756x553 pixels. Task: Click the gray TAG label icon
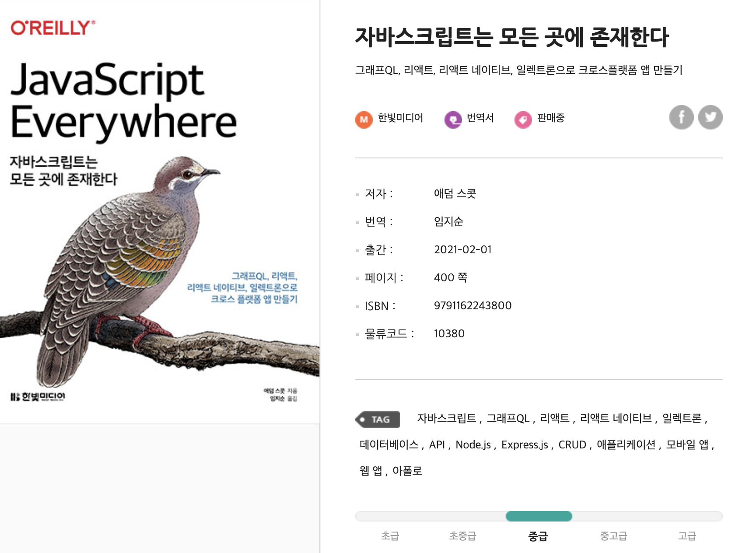click(x=378, y=419)
